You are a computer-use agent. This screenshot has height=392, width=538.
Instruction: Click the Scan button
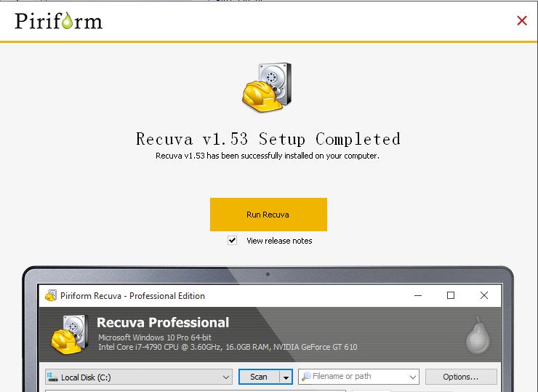coord(259,377)
